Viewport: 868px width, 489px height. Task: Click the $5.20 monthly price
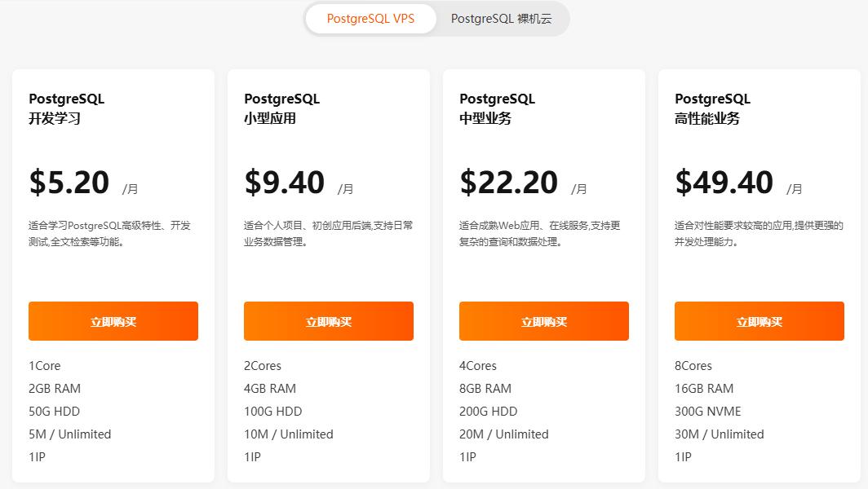(x=69, y=182)
